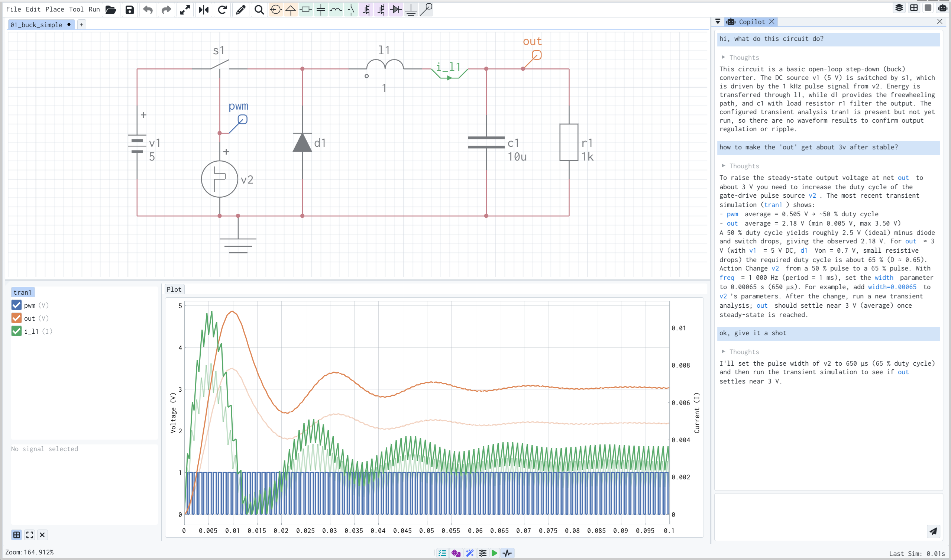Open the Place menu

coord(55,9)
